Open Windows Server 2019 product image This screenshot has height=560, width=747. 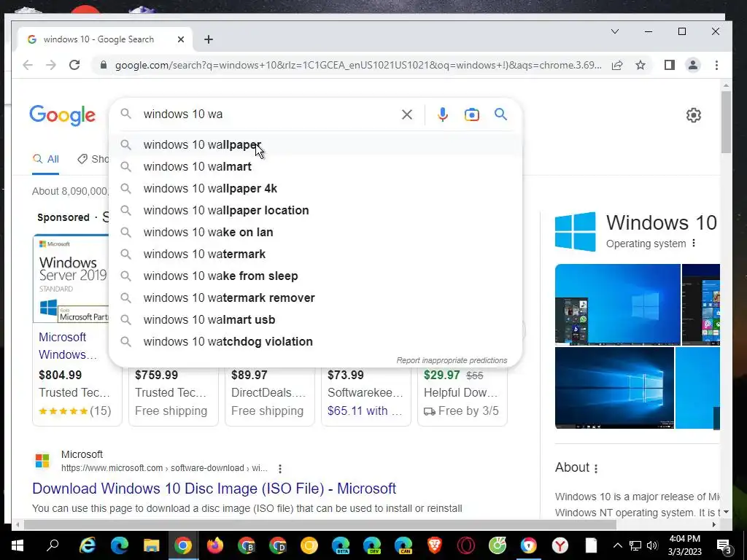click(x=71, y=279)
